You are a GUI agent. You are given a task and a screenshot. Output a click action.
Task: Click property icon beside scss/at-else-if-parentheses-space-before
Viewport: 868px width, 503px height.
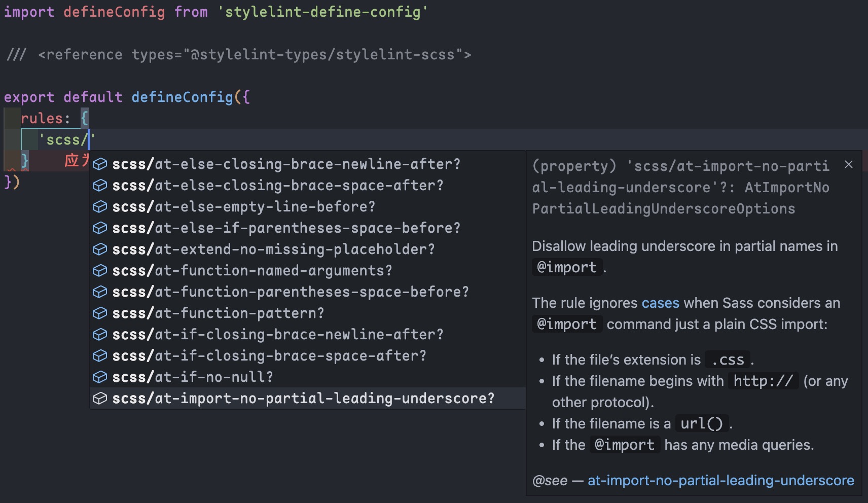point(100,228)
